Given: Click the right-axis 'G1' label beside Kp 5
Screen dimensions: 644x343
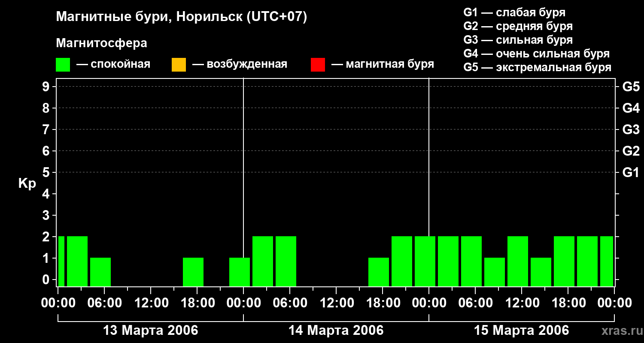Looking at the screenshot, I should pos(631,172).
